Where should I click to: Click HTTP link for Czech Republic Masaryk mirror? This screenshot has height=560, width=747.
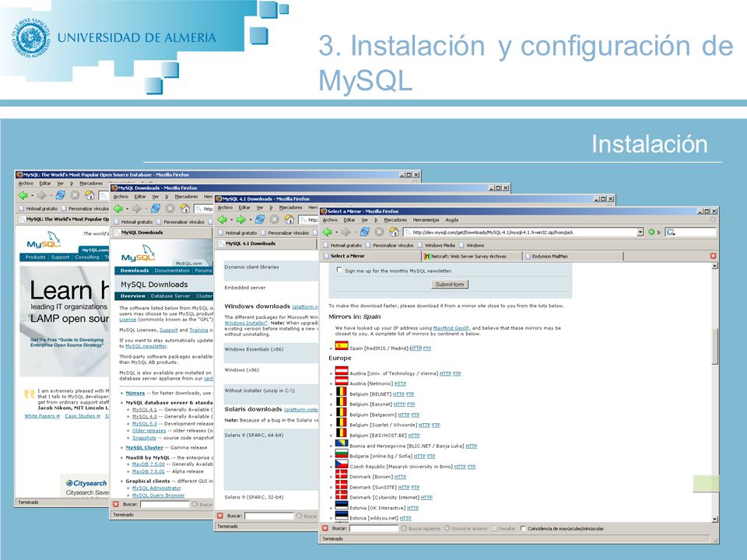point(460,467)
